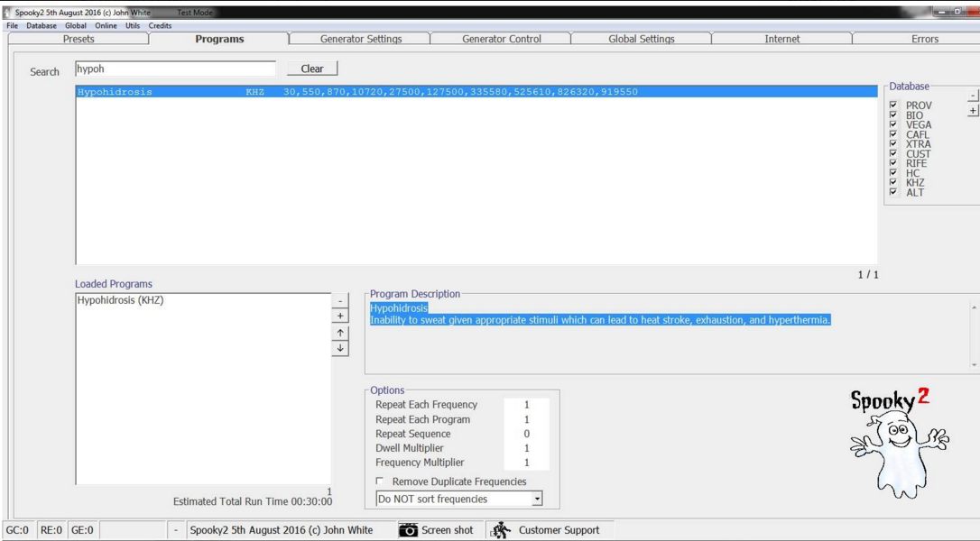Click the Repeat Each Frequency value field
The width and height of the screenshot is (980, 541).
(x=526, y=405)
